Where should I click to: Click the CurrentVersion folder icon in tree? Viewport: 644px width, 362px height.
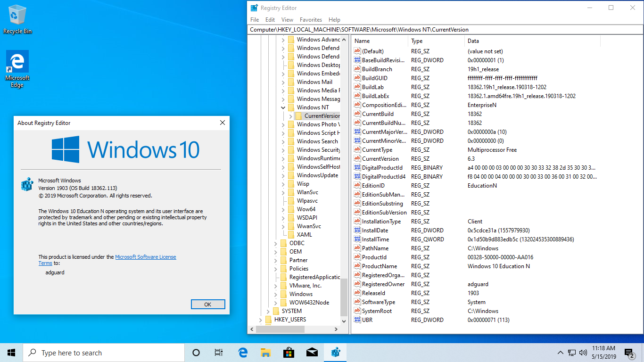pos(299,116)
